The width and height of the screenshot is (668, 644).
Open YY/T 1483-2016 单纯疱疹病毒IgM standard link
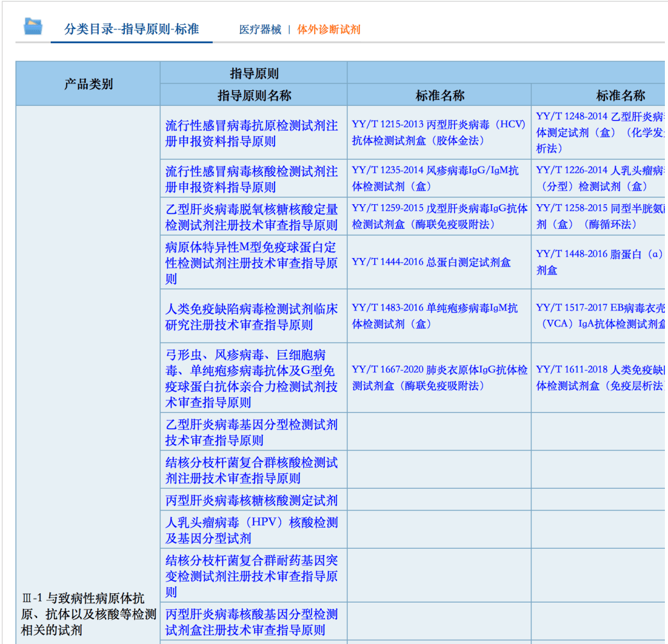(x=435, y=316)
